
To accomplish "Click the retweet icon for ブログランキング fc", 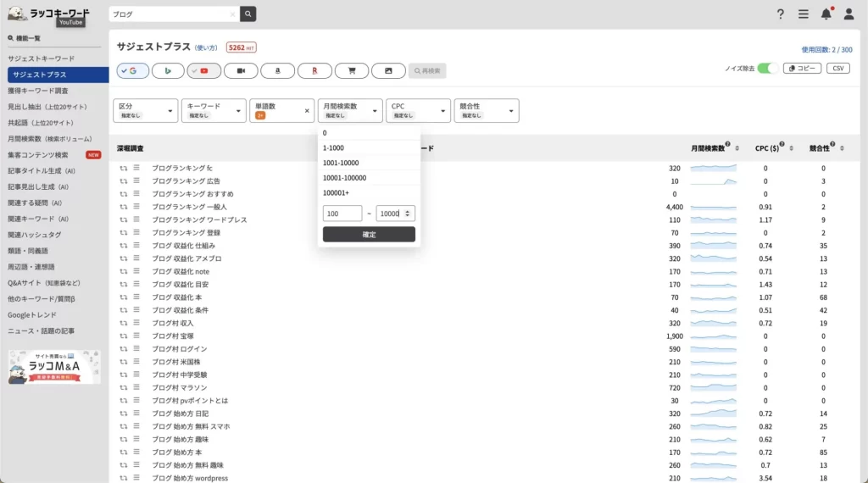I will pos(124,168).
